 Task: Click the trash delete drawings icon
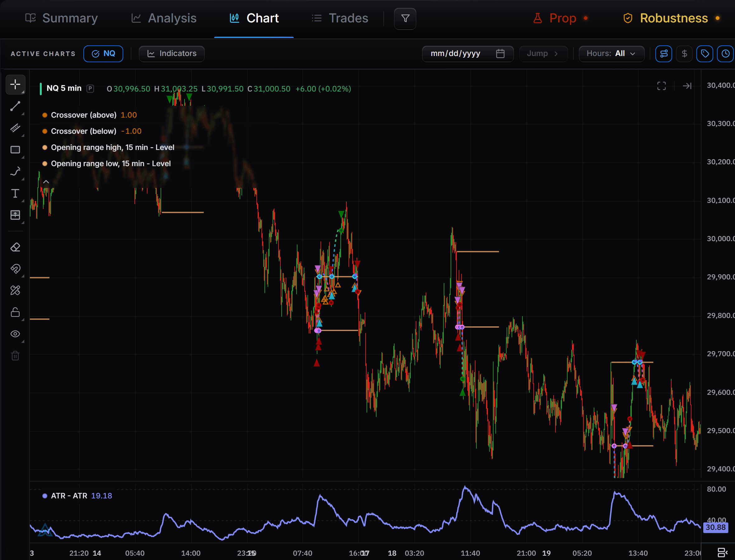pos(15,356)
